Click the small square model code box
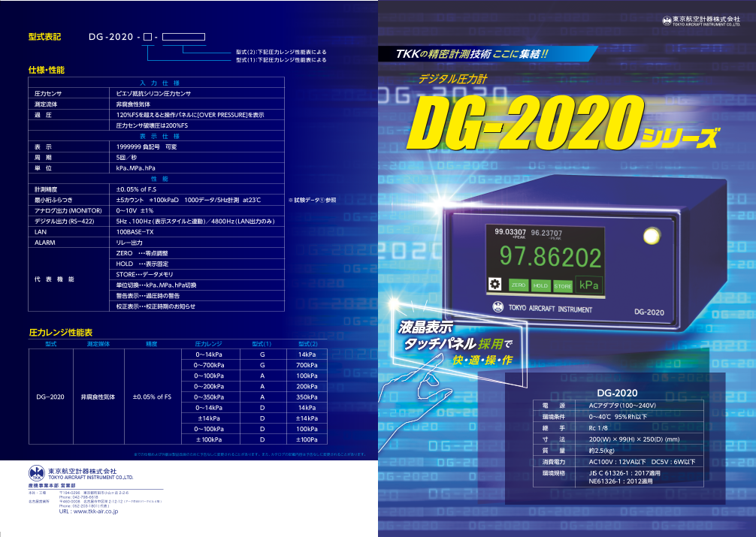756x537 pixels. 149,37
